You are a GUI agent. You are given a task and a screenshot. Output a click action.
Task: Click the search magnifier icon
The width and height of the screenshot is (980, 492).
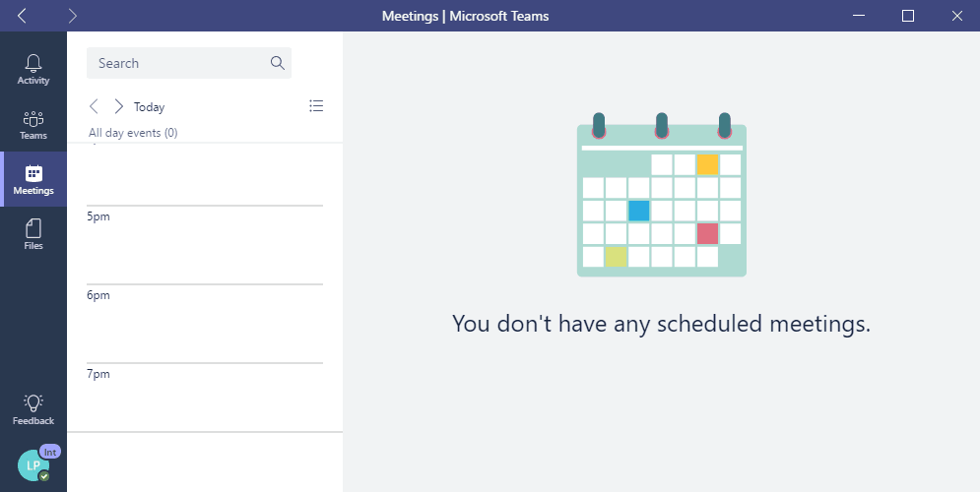277,63
